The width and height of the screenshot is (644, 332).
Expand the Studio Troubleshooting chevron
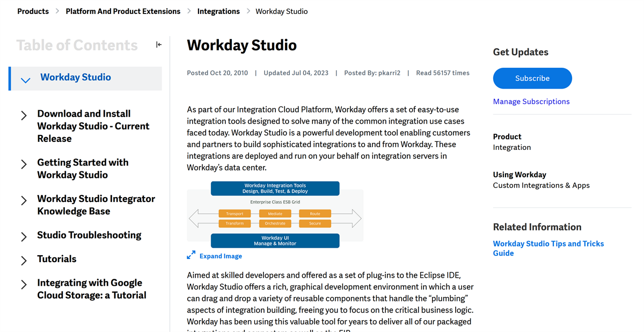(24, 237)
